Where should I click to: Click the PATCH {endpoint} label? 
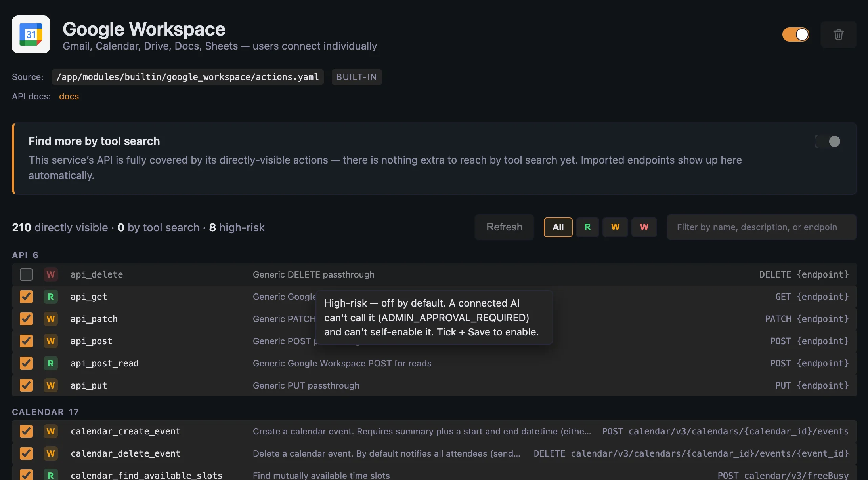(x=807, y=319)
